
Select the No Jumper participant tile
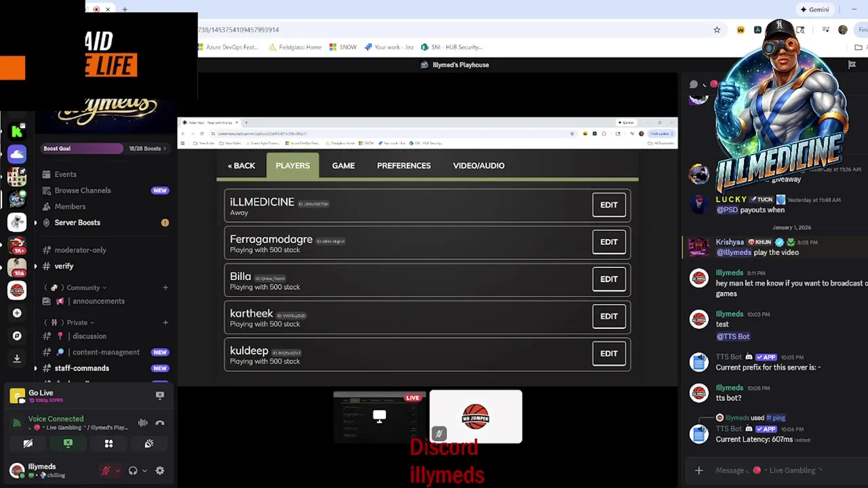coord(475,416)
